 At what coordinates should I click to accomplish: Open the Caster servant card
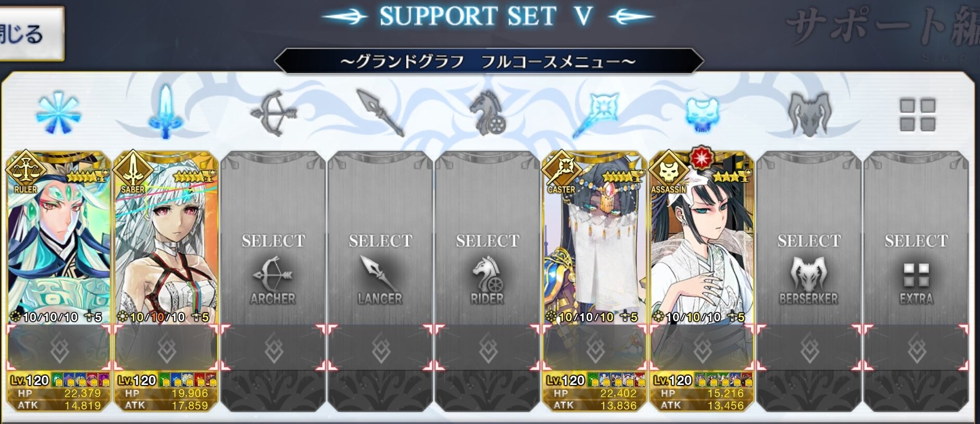pos(594,237)
